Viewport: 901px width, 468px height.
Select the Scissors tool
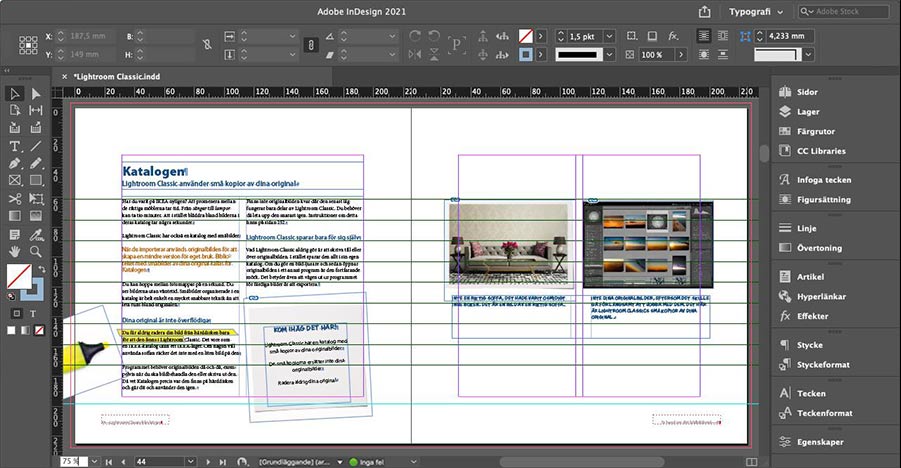click(15, 199)
